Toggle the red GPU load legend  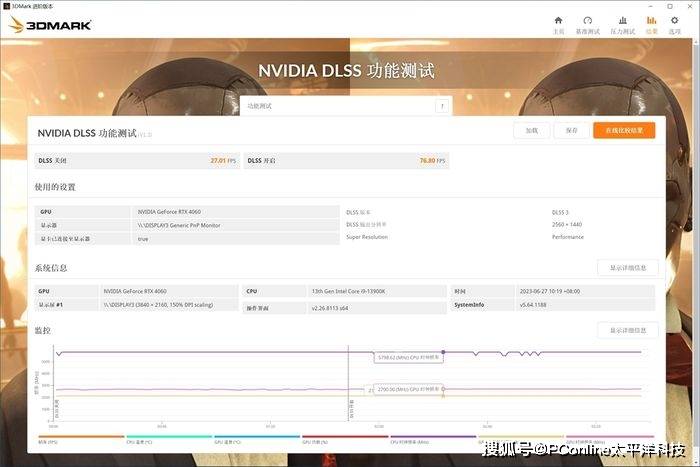pos(345,439)
